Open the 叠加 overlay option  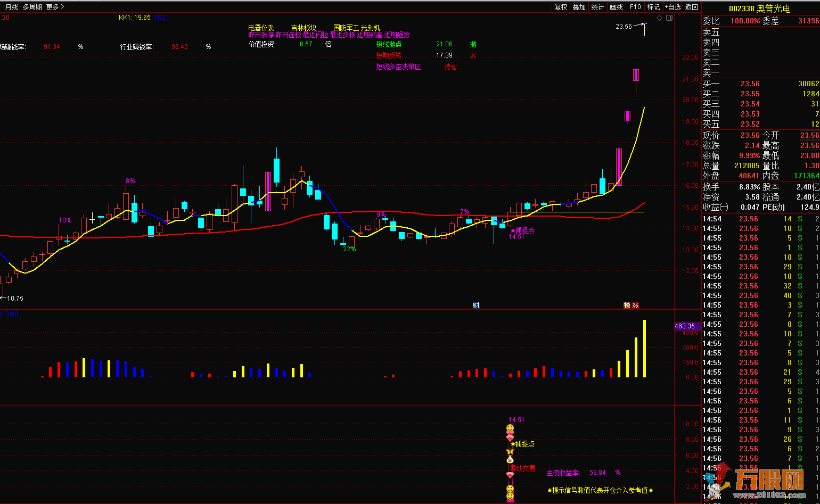tap(579, 7)
